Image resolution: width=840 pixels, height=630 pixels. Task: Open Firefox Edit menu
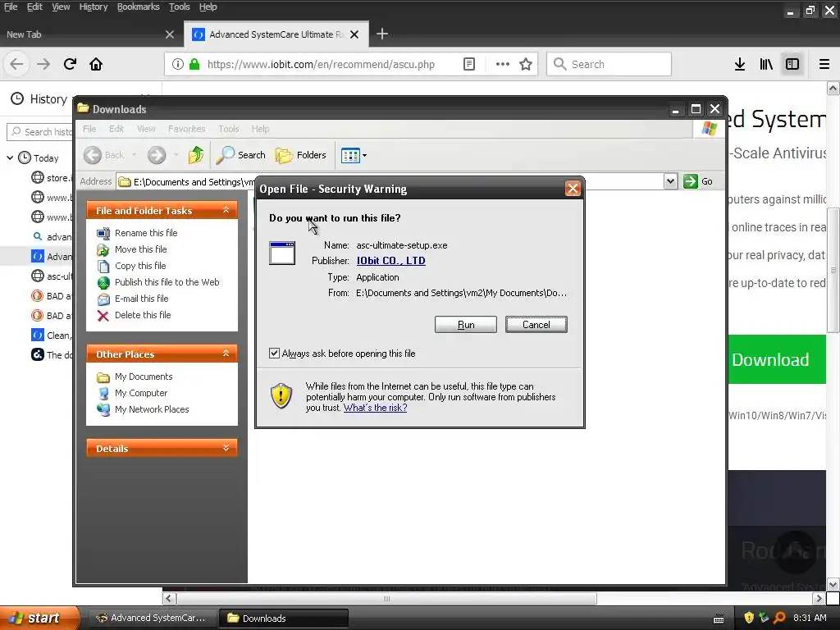tap(34, 7)
